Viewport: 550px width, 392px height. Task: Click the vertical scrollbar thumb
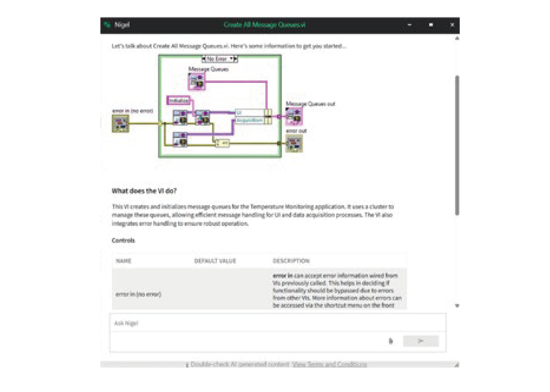point(457,145)
